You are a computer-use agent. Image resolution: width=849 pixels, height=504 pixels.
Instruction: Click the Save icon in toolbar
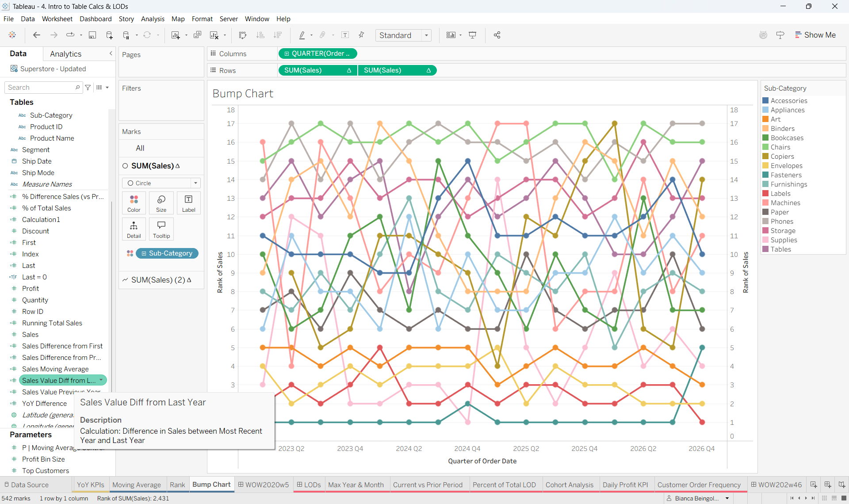tap(92, 35)
